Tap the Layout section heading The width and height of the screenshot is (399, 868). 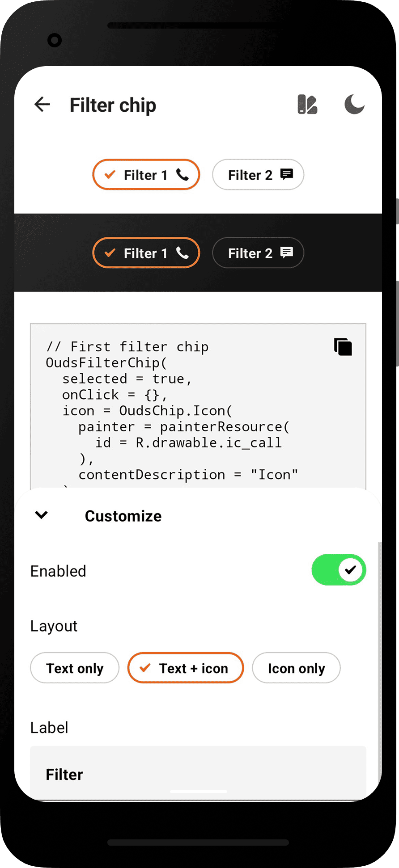click(54, 626)
